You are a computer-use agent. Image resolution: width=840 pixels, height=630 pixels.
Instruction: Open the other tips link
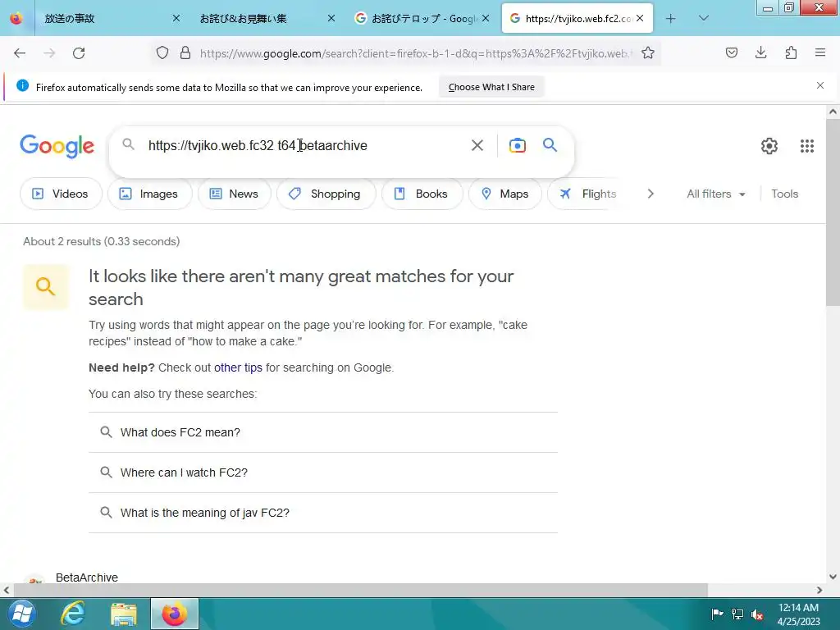click(238, 367)
